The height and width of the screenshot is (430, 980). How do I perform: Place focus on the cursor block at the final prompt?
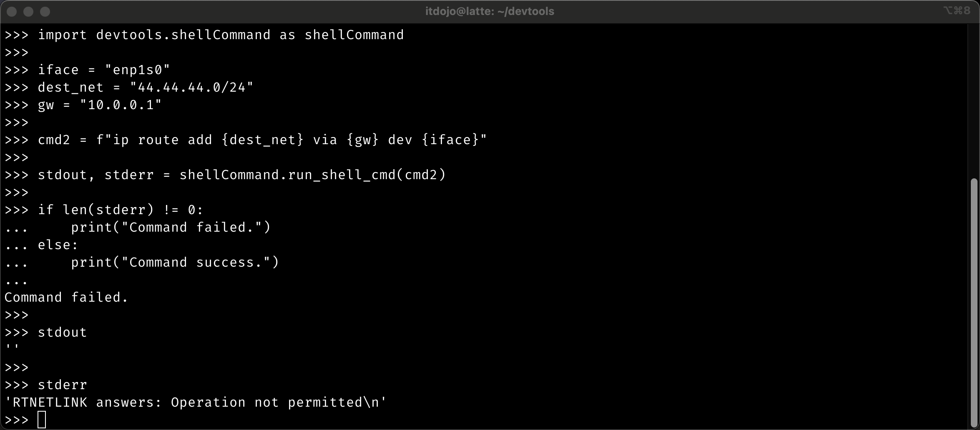tap(42, 420)
